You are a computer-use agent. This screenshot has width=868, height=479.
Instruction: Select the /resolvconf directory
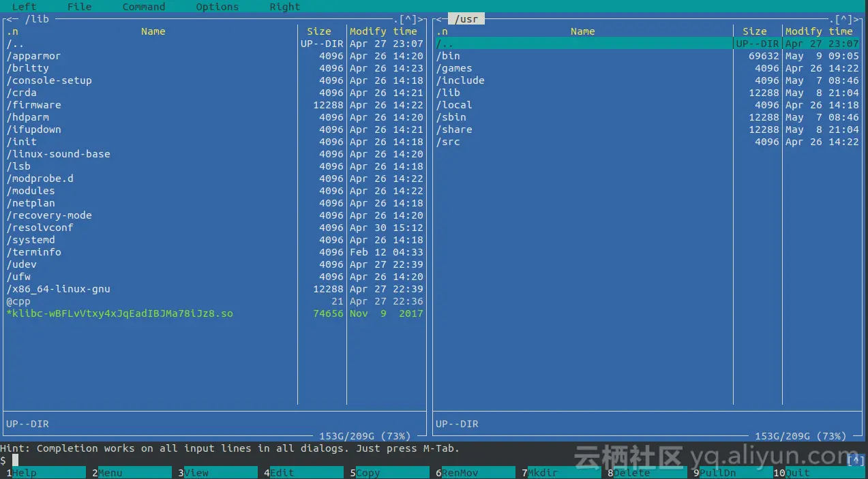pos(215,228)
